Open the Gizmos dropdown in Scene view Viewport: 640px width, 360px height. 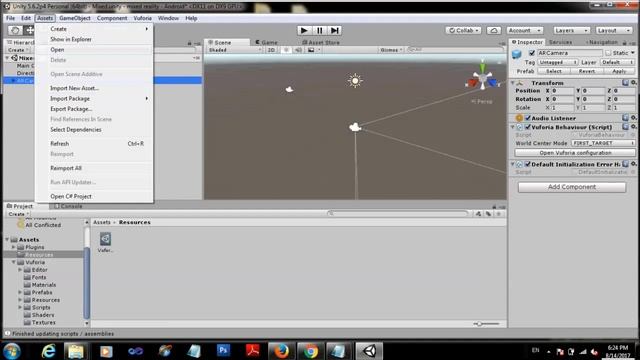(391, 50)
